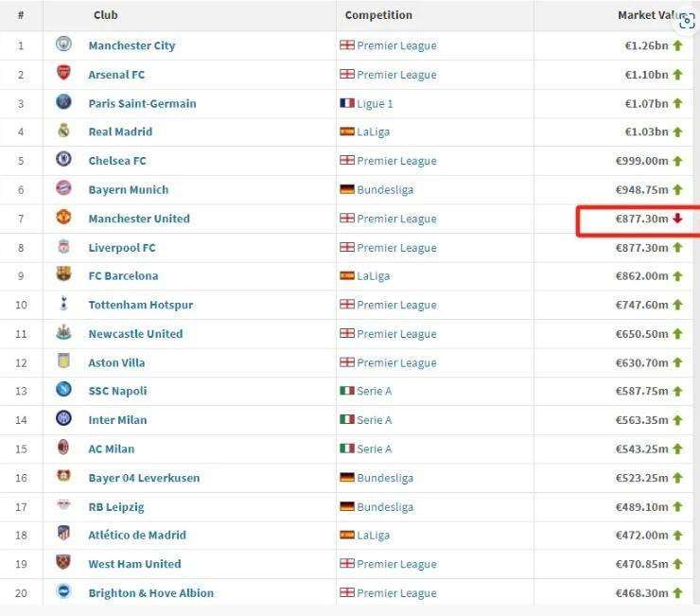Open the Bundesliga link for RB Leipzig
Viewport: 700px width, 616px height.
click(x=385, y=506)
